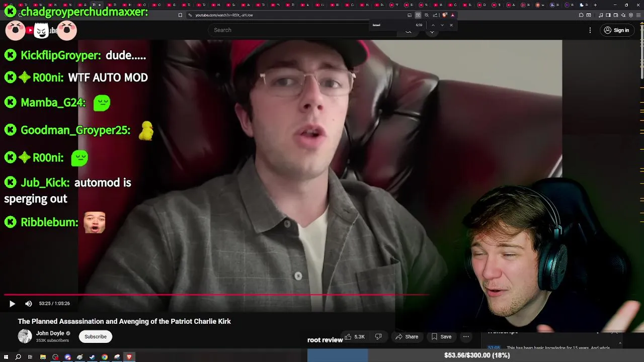
Task: Click the share page icon in the address bar
Action: pyautogui.click(x=435, y=15)
